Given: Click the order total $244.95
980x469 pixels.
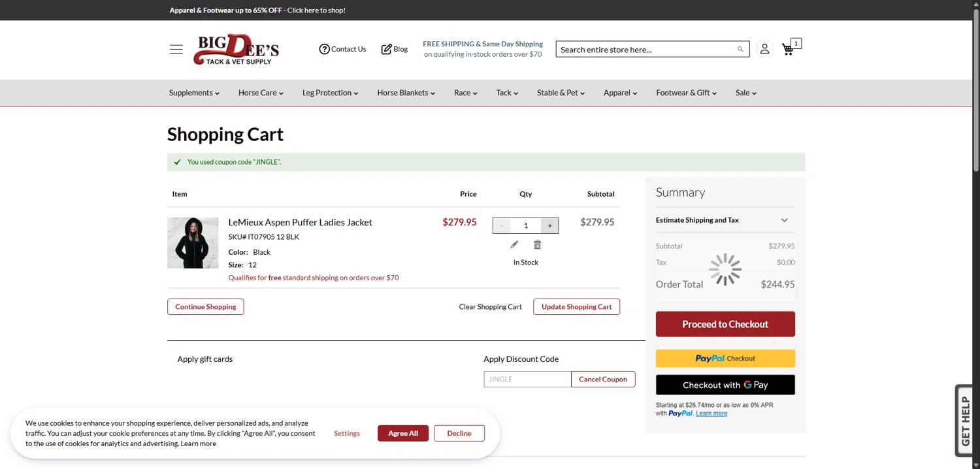Looking at the screenshot, I should [777, 284].
